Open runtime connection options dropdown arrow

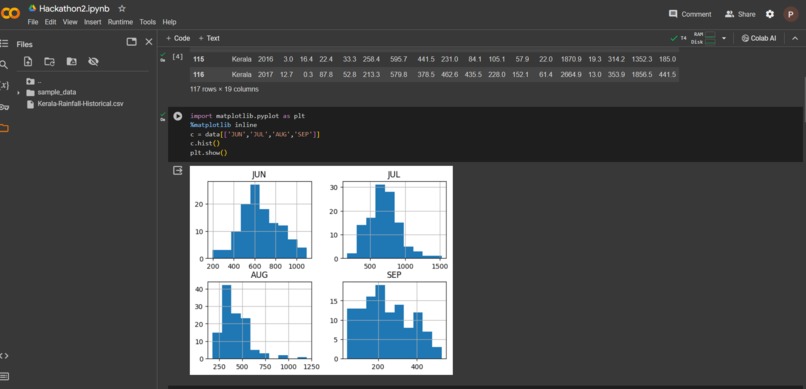(724, 38)
